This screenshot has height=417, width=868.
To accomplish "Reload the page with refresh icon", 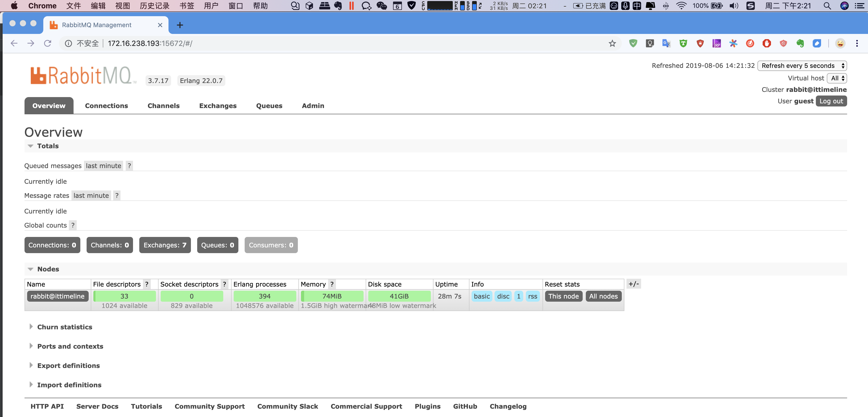I will (47, 44).
